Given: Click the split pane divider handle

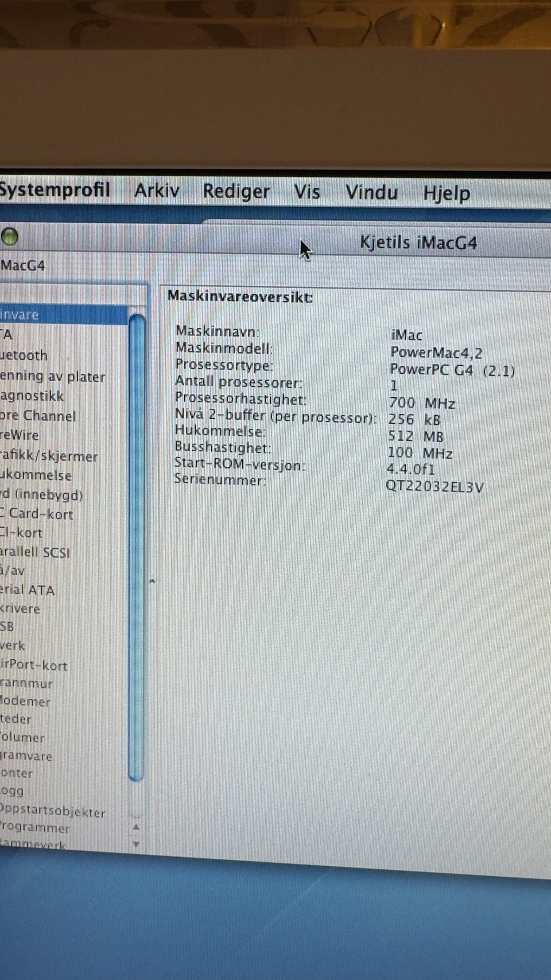Looking at the screenshot, I should pos(152,582).
